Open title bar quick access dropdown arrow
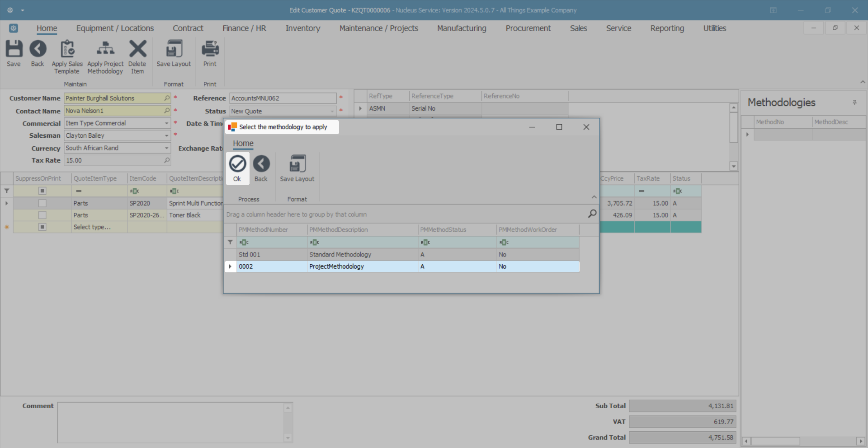The width and height of the screenshot is (868, 448). pos(22,10)
